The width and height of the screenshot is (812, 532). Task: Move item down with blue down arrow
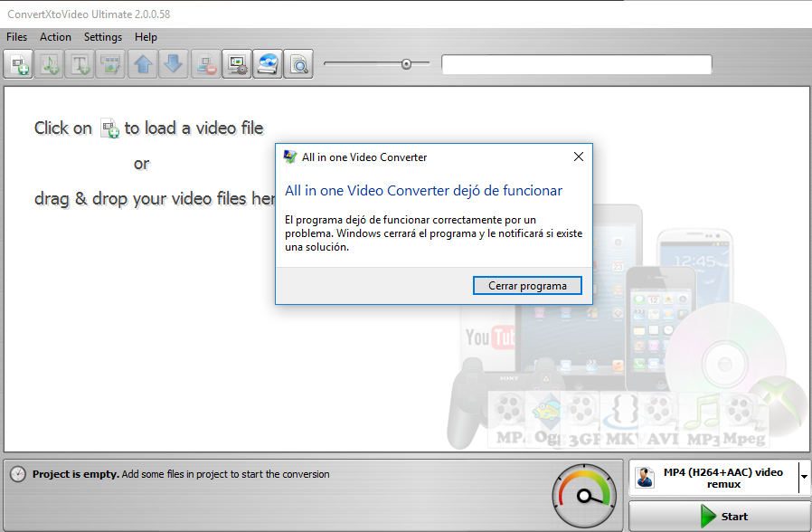coord(174,64)
